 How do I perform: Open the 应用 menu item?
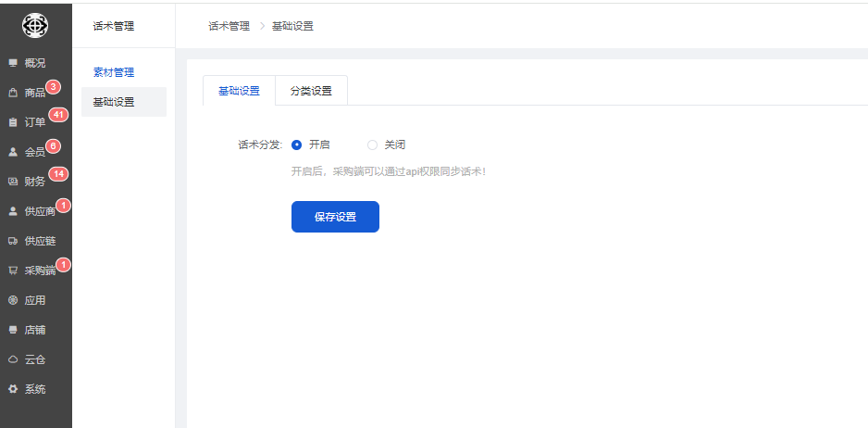point(35,300)
